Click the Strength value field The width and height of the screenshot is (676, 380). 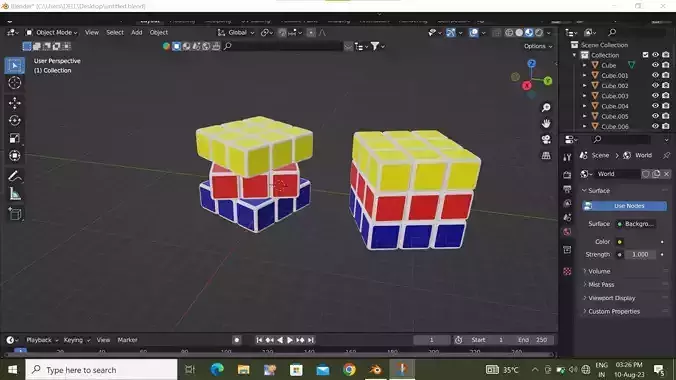pos(640,254)
